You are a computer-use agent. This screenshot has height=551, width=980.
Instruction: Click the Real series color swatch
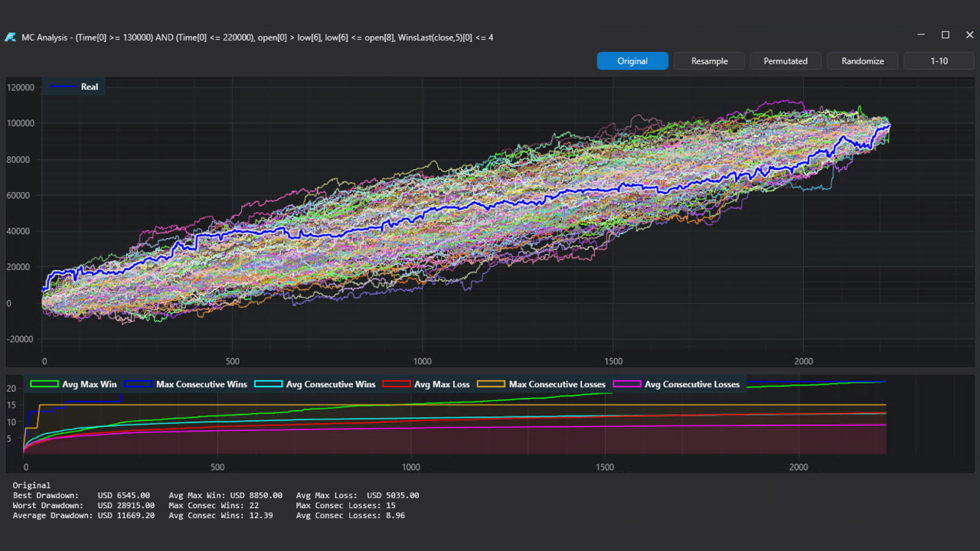(x=63, y=86)
